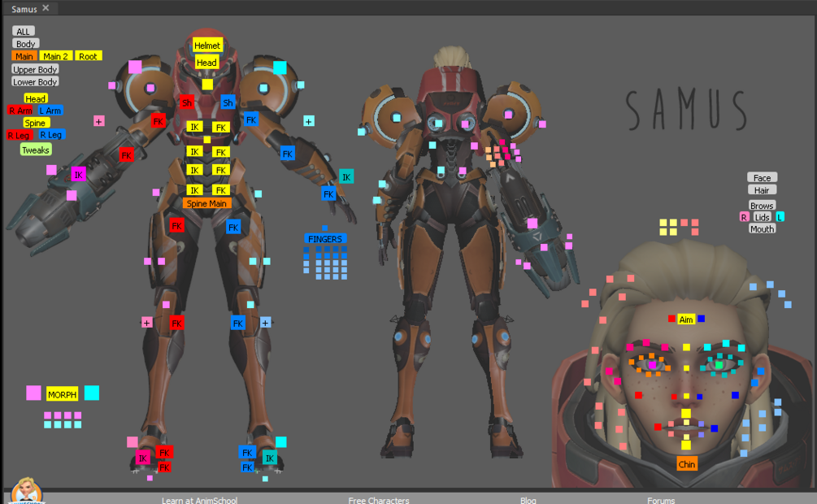Select the green Tweaks button
The image size is (817, 504).
(x=36, y=150)
